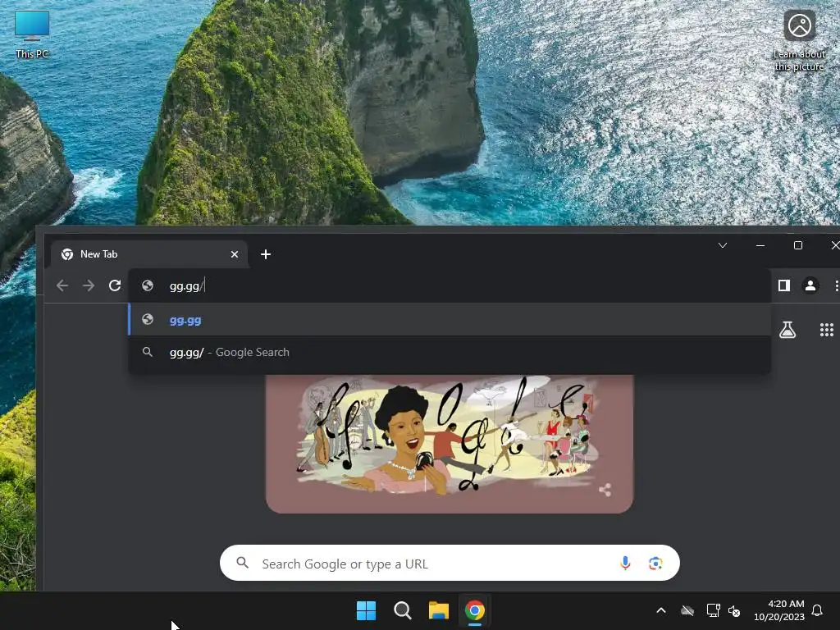Select the gg.gg autocomplete suggestion
This screenshot has height=630, width=840.
[x=450, y=320]
